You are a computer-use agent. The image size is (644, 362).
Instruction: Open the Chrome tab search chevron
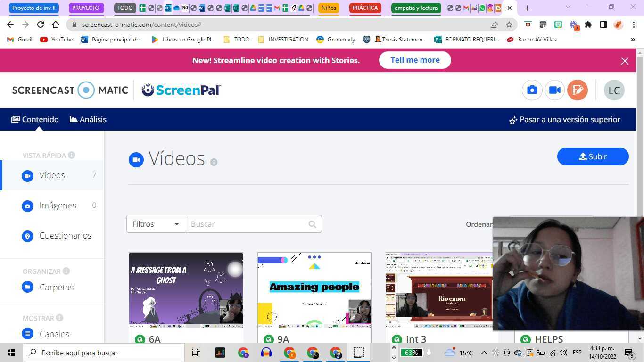point(568,7)
